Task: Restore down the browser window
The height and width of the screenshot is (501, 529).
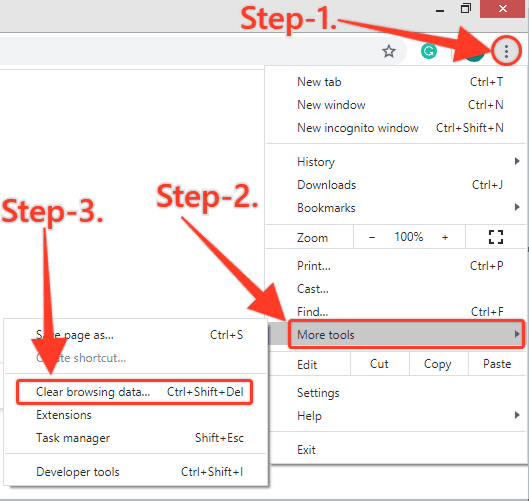Action: [x=466, y=8]
